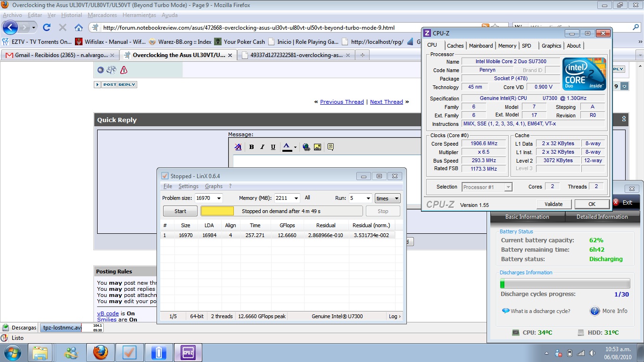Click the Validate button in CPU-Z
This screenshot has height=362, width=644.
click(553, 204)
